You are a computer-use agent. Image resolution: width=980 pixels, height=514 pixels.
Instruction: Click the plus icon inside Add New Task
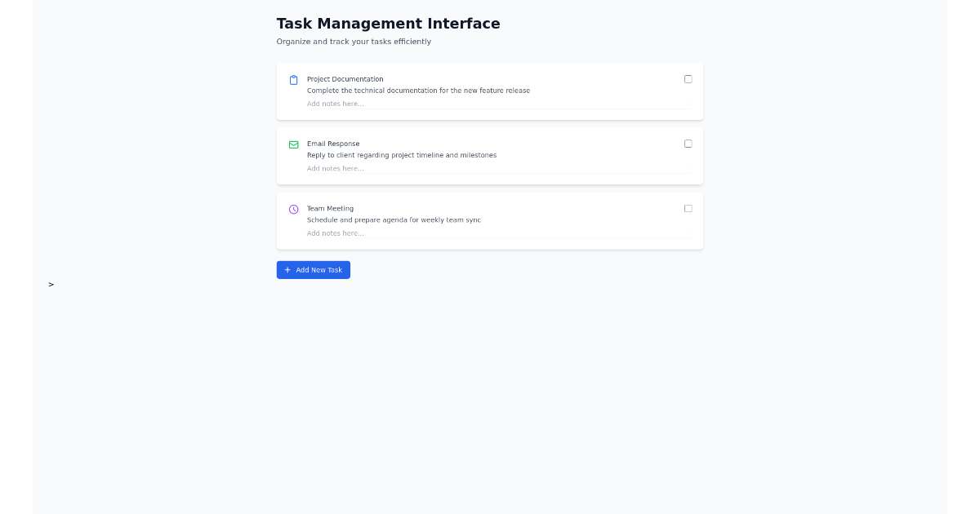[x=287, y=269]
